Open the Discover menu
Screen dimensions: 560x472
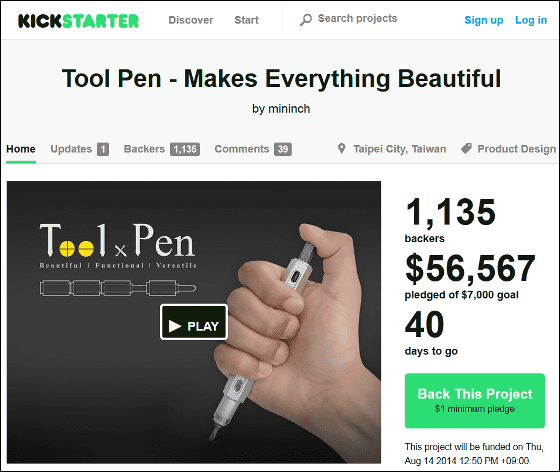[191, 20]
